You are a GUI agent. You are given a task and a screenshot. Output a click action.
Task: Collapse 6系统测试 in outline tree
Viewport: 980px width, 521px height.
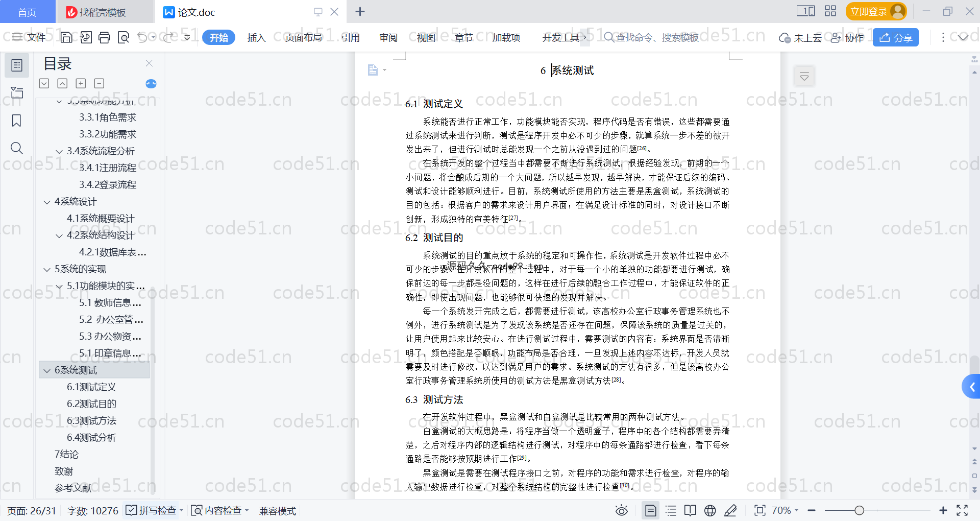point(47,370)
